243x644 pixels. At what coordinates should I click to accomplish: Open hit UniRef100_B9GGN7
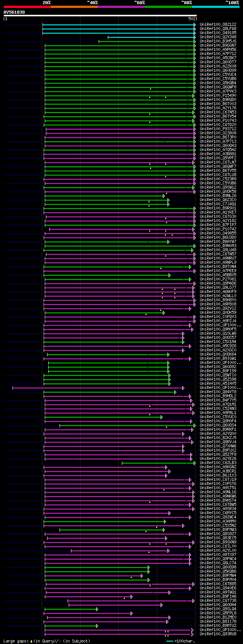218,46
